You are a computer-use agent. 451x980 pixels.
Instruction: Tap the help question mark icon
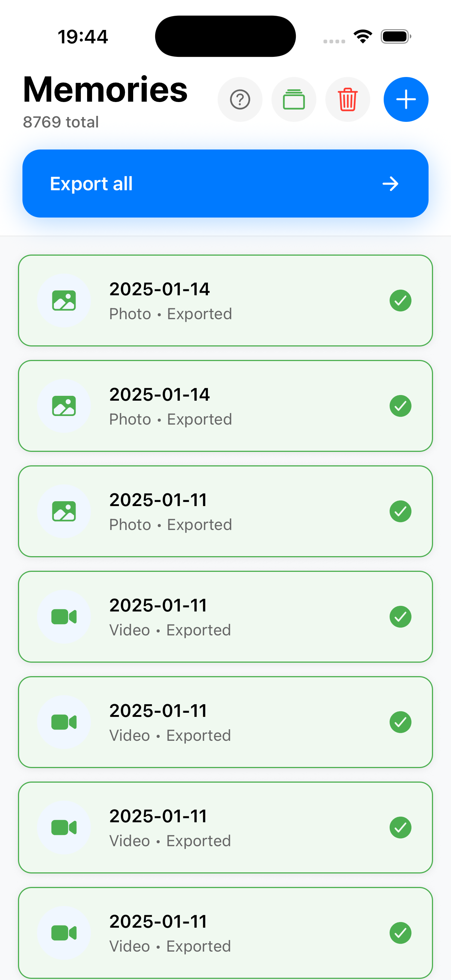tap(240, 100)
